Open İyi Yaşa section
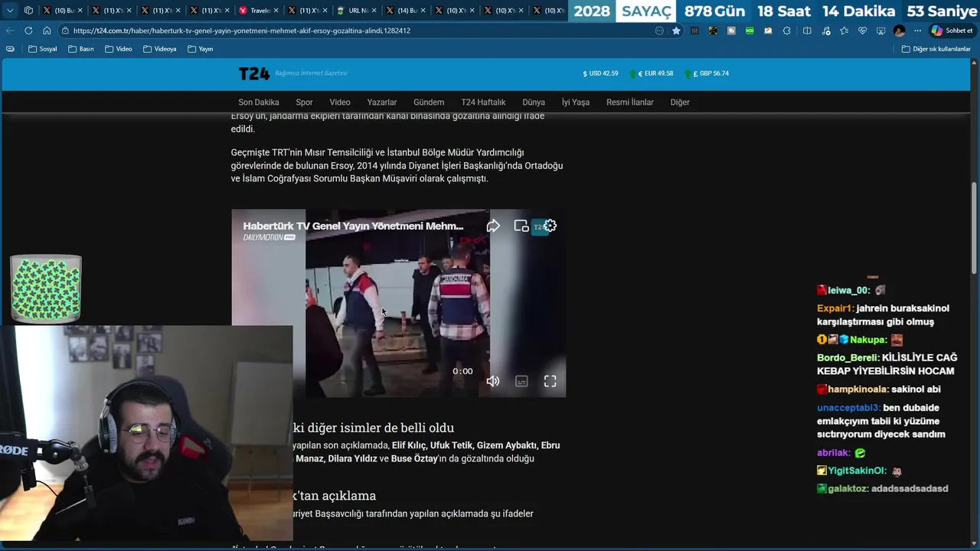Screen dimensions: 980x551 click(x=576, y=102)
